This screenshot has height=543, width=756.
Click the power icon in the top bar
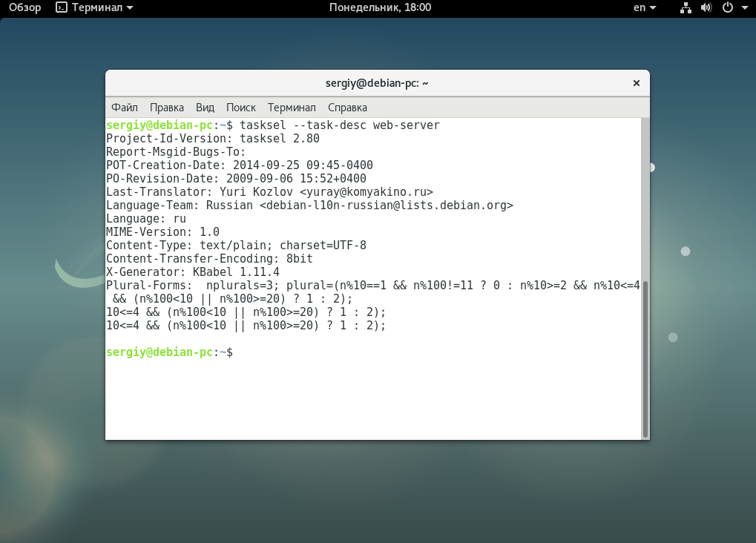click(x=727, y=8)
